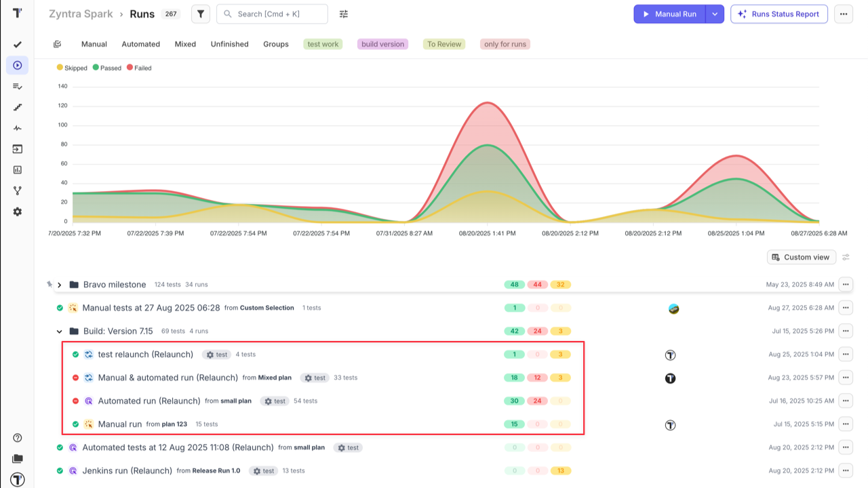Image resolution: width=868 pixels, height=488 pixels.
Task: Click the pulse Analytics icon in sidebar
Action: pyautogui.click(x=17, y=128)
